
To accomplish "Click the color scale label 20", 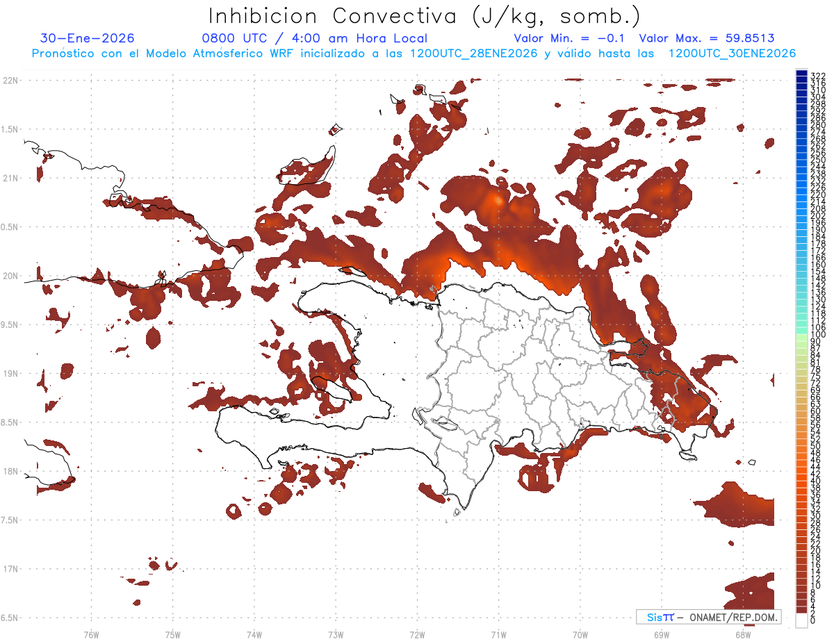I will (815, 550).
